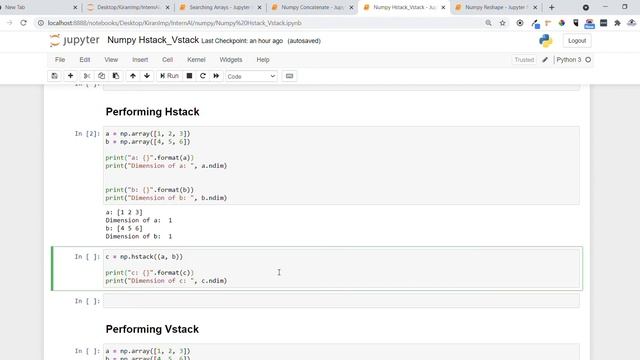This screenshot has height=360, width=640.
Task: Rename notebook title Numpy Hstack_Vstack
Action: 153,40
